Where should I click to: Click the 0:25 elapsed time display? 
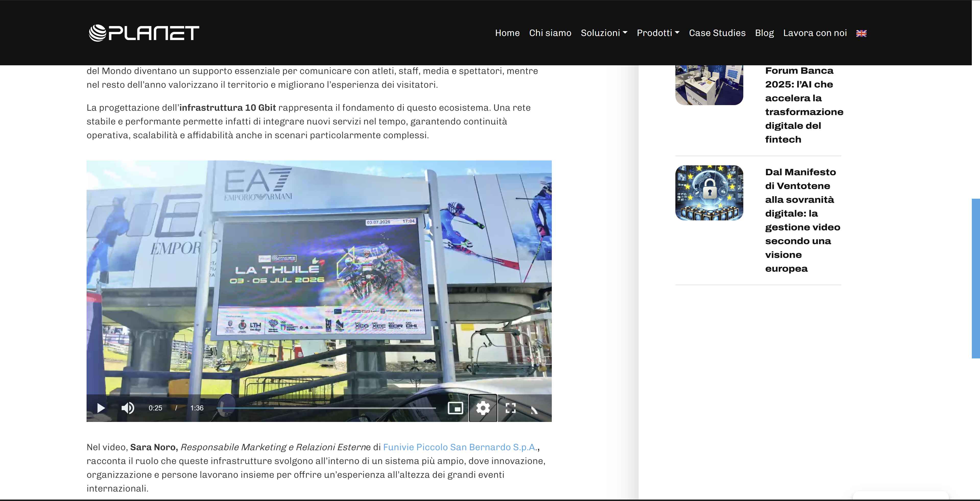pos(155,408)
